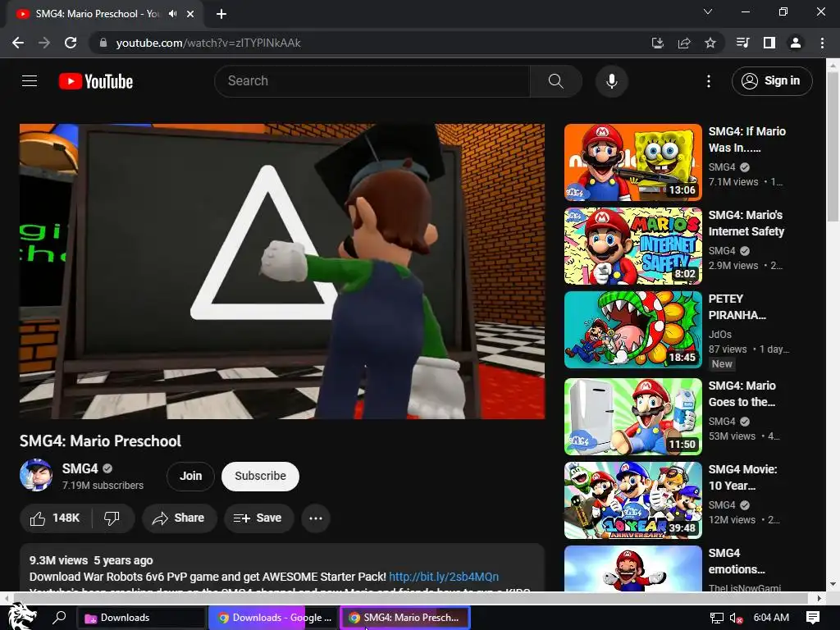Open Mario's Internet Safety thumbnail
The height and width of the screenshot is (630, 840).
tap(632, 246)
